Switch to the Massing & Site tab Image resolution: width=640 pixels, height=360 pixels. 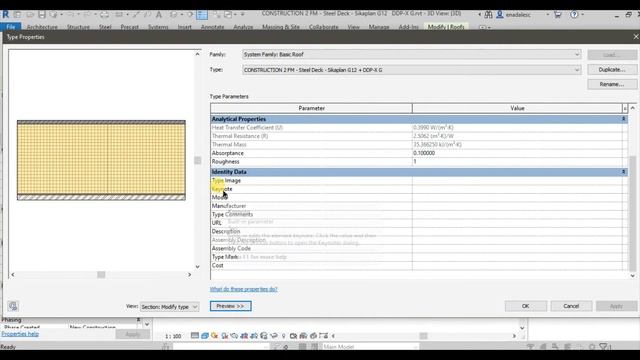[x=281, y=27]
